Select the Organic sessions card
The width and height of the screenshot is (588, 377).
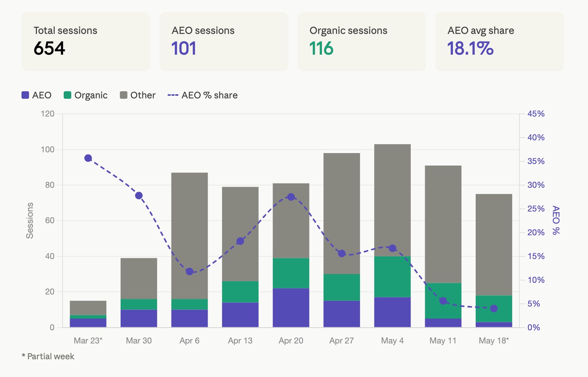click(x=362, y=41)
